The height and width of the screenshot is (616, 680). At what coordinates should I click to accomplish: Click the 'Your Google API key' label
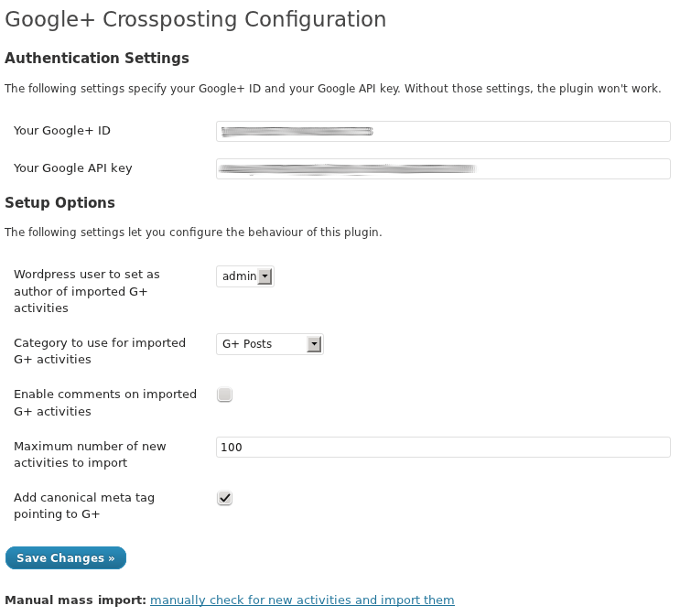(x=73, y=168)
